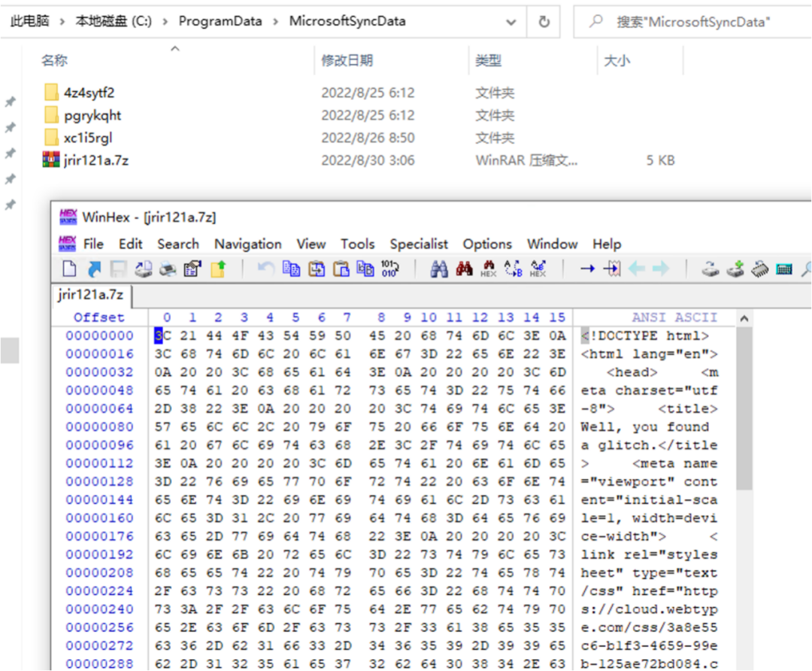812x671 pixels.
Task: Expand the chevron after 此电脑 breadcrumb
Action: (62, 21)
